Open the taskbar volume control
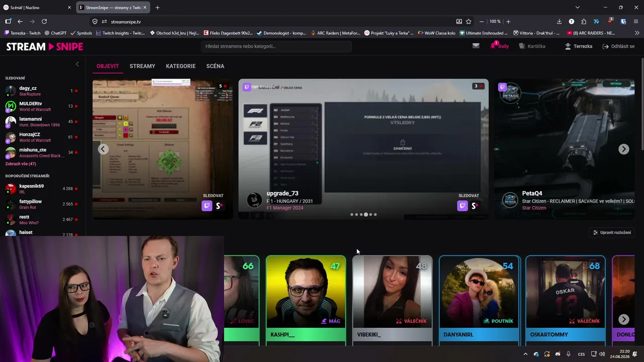 click(602, 354)
